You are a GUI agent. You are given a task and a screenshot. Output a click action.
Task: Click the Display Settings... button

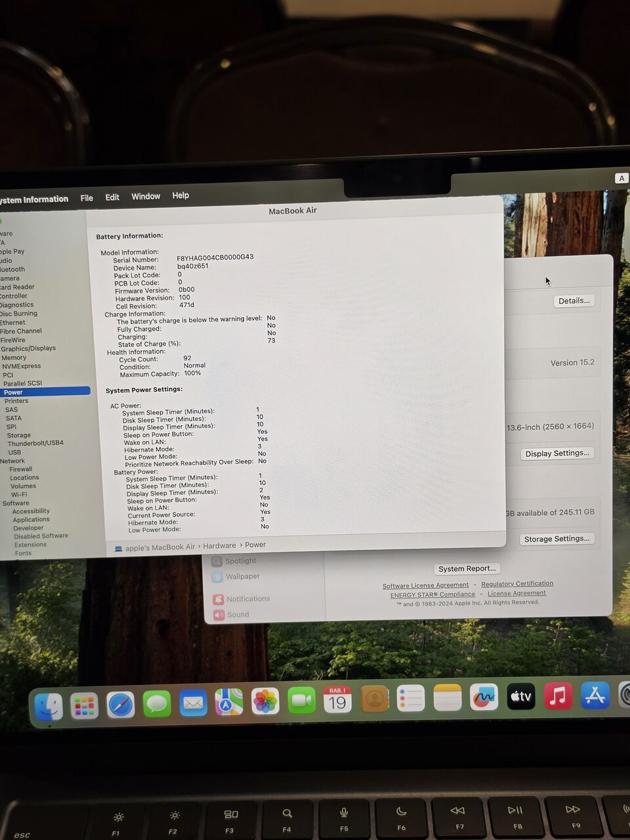click(x=558, y=453)
